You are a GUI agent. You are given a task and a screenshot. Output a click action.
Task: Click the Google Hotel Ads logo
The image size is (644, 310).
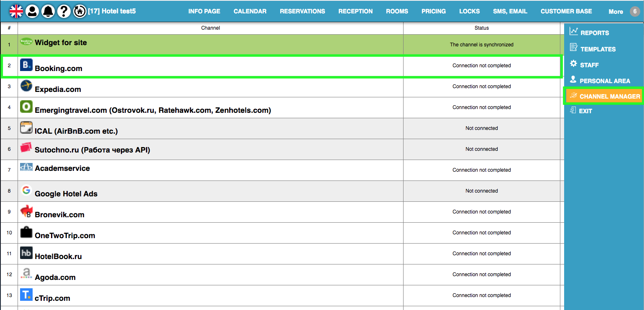pyautogui.click(x=26, y=191)
